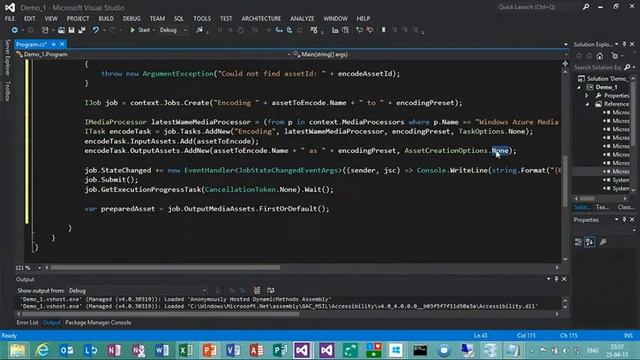Open the FILE menu
The image size is (640, 360).
[x=10, y=19]
